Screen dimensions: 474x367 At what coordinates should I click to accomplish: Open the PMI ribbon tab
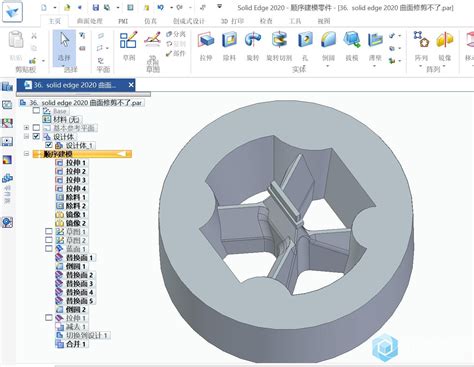[123, 21]
